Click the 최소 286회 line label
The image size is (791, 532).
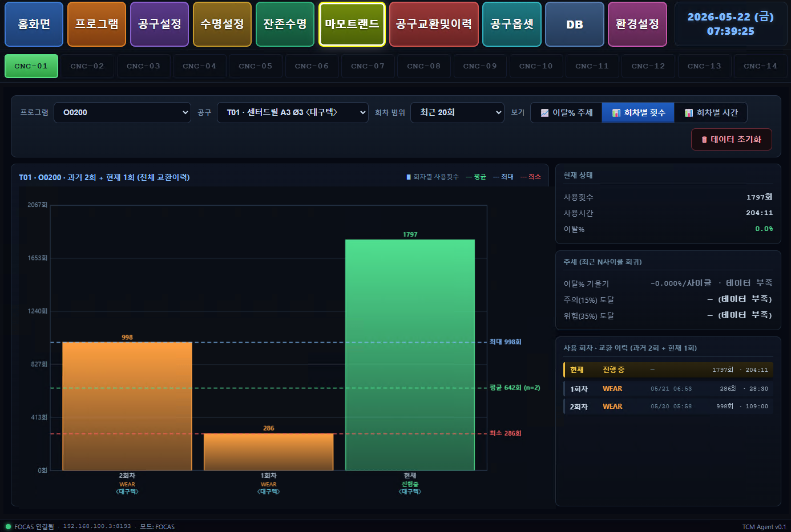point(506,433)
